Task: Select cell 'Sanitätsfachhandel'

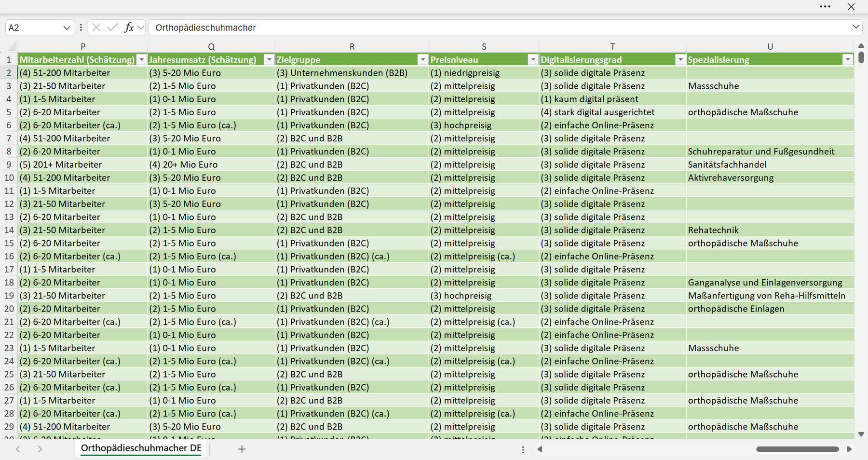Action: tap(770, 164)
